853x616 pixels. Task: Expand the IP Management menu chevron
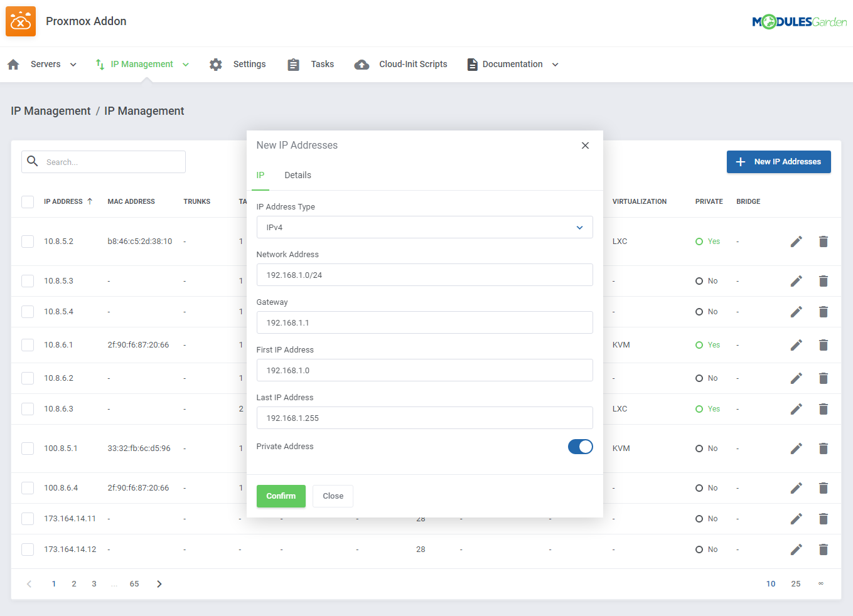tap(186, 65)
